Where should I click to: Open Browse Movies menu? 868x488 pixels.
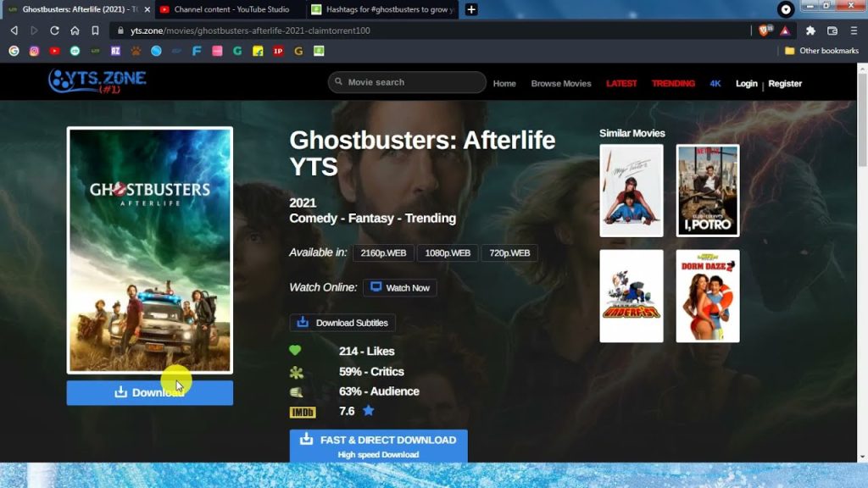(x=561, y=83)
